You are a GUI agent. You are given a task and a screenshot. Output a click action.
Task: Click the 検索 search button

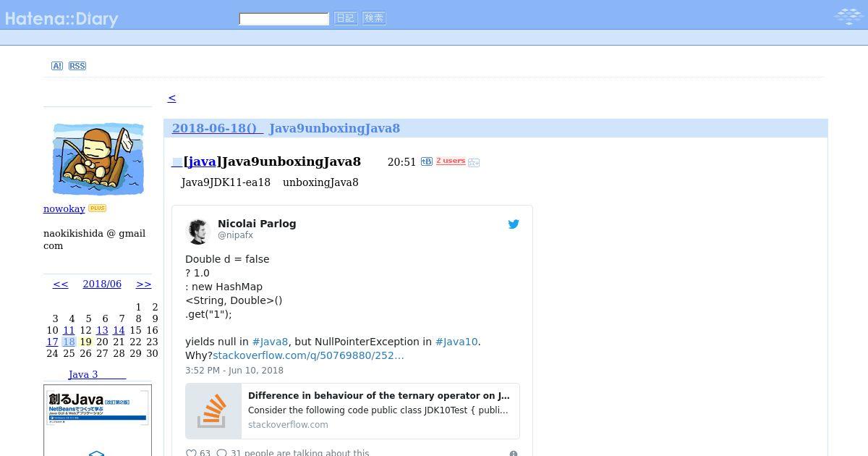click(x=374, y=18)
